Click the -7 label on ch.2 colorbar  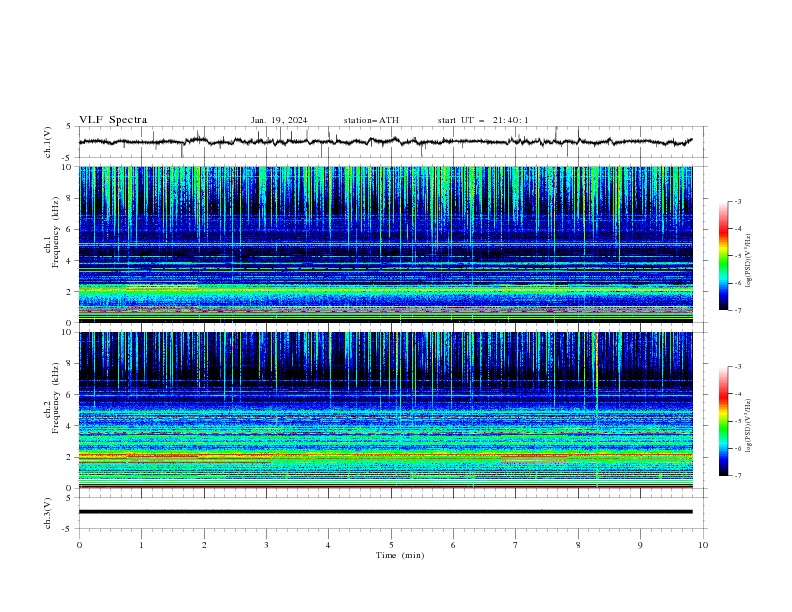[738, 475]
